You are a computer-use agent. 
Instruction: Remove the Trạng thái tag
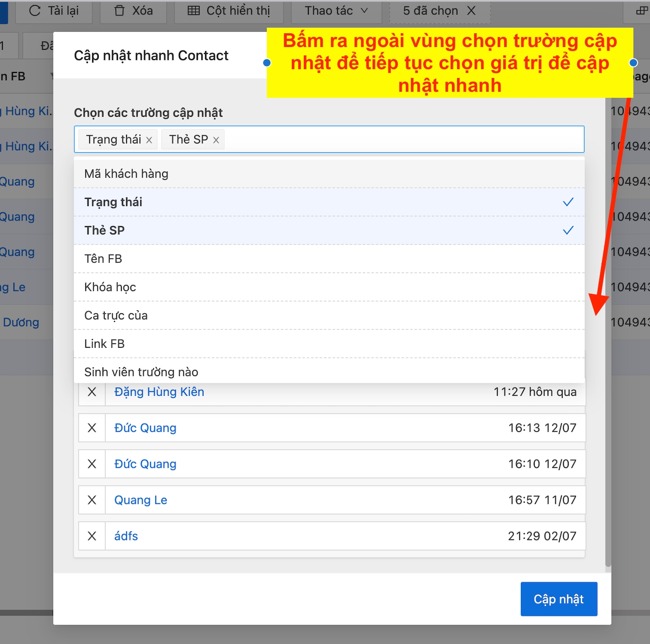tap(149, 140)
